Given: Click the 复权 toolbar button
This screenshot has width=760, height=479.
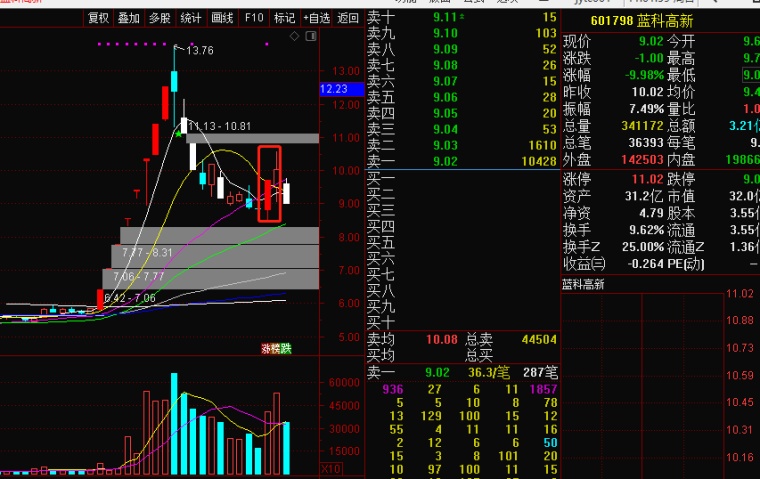Looking at the screenshot, I should [98, 18].
